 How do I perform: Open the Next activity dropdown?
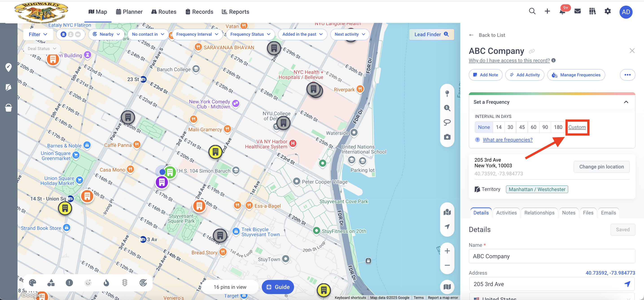pyautogui.click(x=350, y=34)
